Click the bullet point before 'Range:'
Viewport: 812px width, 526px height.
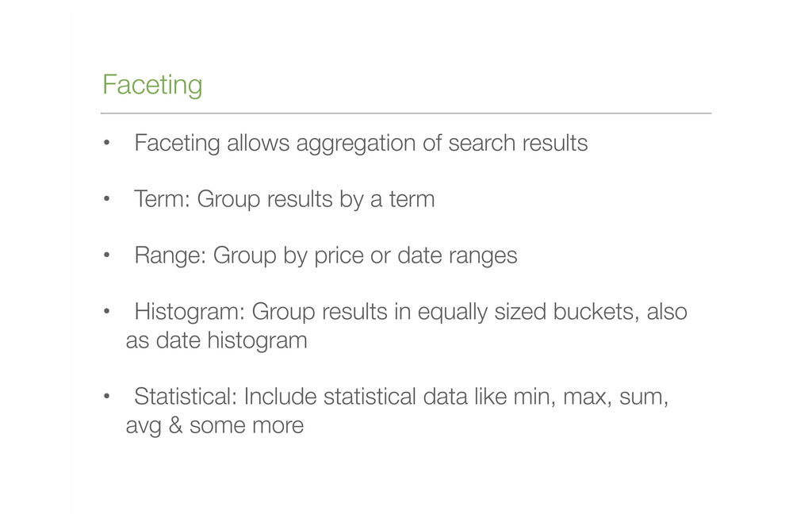coord(107,255)
